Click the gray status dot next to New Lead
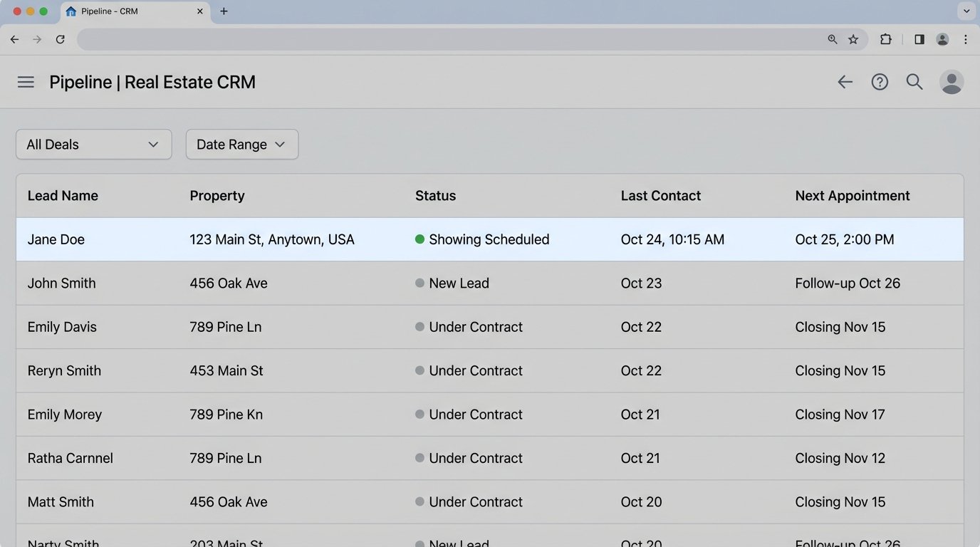Viewport: 980px width, 547px height. click(419, 283)
